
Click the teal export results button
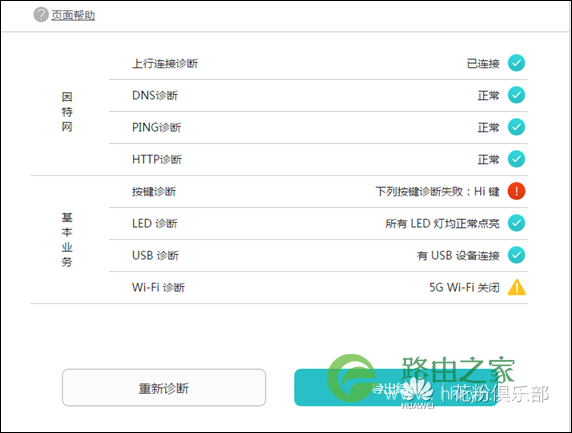[396, 387]
